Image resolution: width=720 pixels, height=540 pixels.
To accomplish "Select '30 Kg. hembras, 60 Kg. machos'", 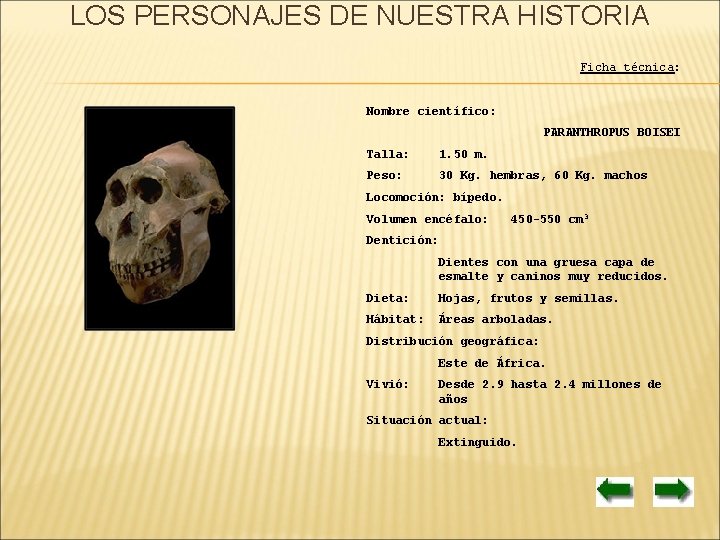I will click(x=543, y=175).
